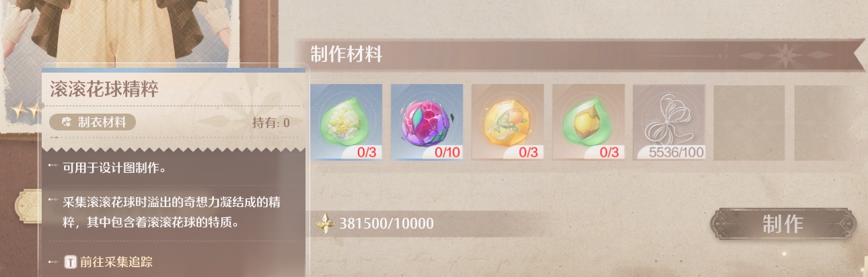Click the T key hint icon

[x=70, y=262]
